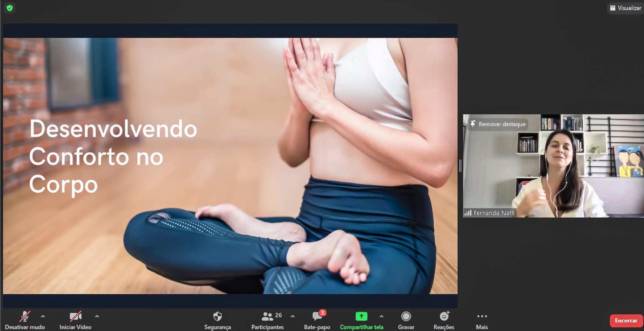Screen dimensions: 644x331
Task: Click the green encryption shield icon
Action: pos(10,8)
